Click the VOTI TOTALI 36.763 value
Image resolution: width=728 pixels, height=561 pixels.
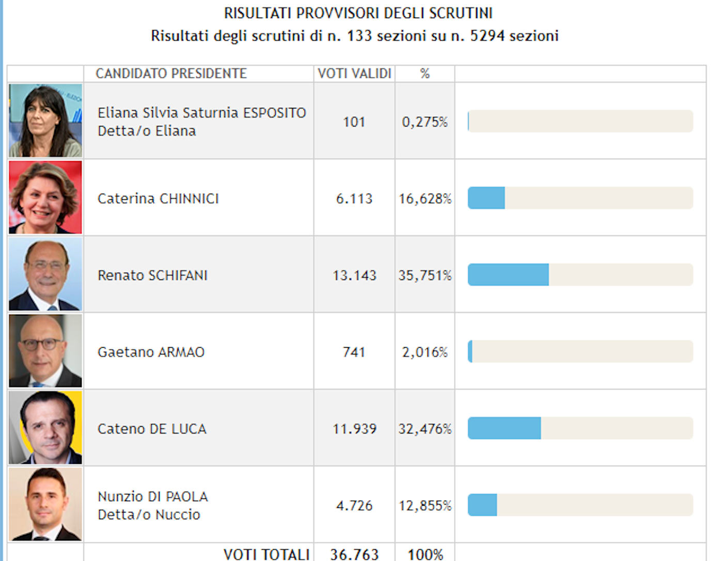tap(354, 554)
